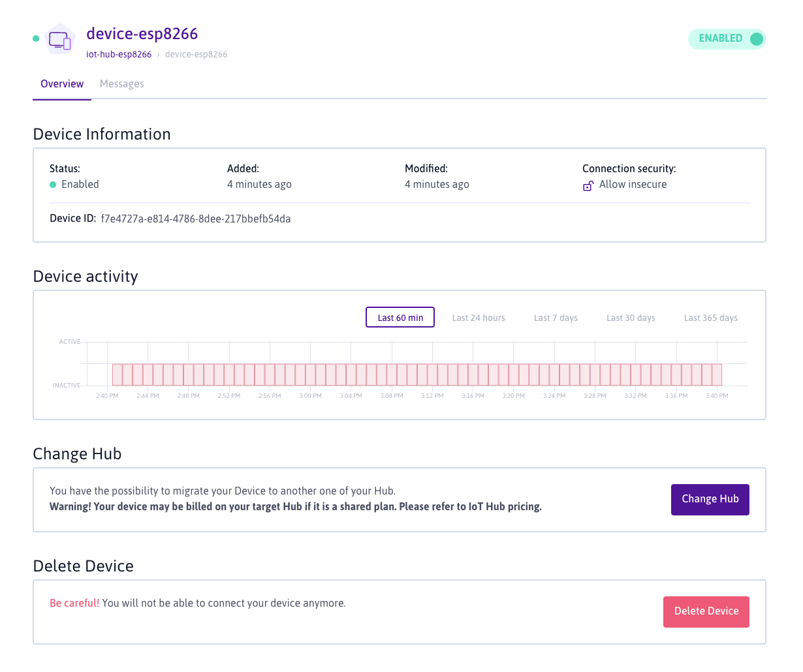Click the green status dot near device title
This screenshot has width=803, height=672.
coord(36,38)
